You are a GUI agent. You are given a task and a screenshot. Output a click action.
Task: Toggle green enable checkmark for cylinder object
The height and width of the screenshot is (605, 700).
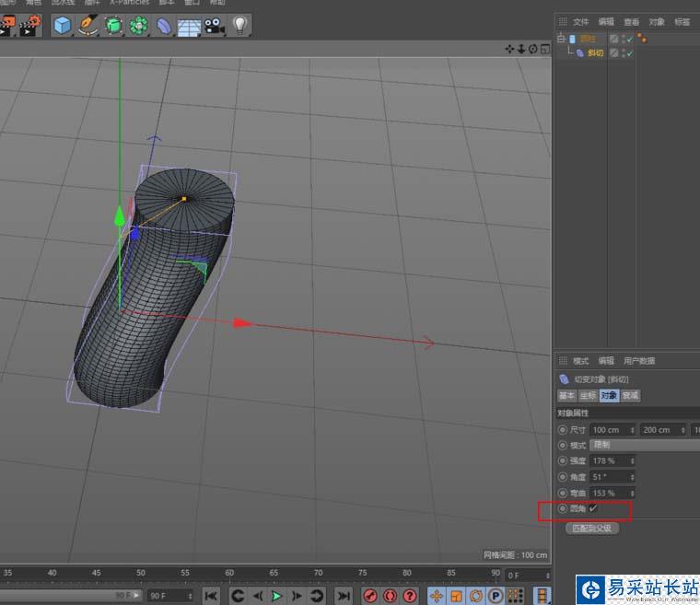[x=629, y=40]
